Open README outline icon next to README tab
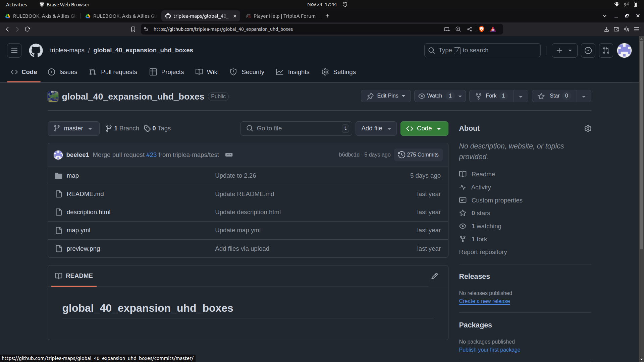Image resolution: width=644 pixels, height=362 pixels. 58,276
